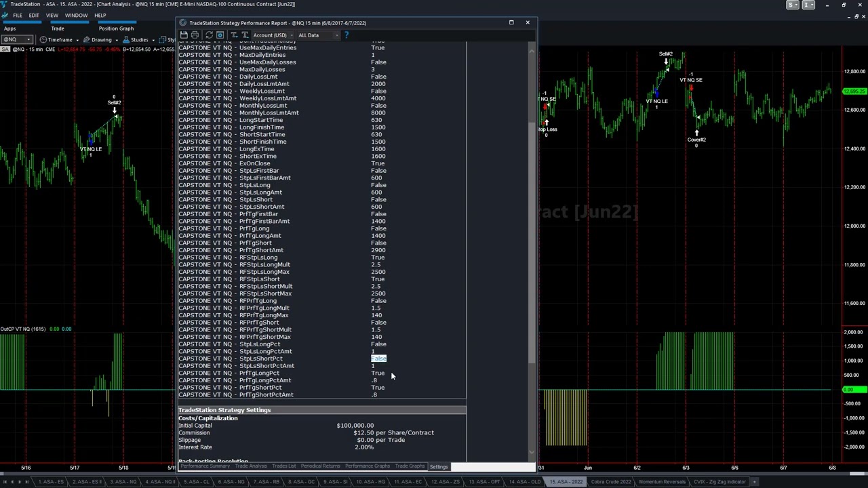Open the HELP menu
Viewport: 868px width, 488px height.
tap(100, 15)
